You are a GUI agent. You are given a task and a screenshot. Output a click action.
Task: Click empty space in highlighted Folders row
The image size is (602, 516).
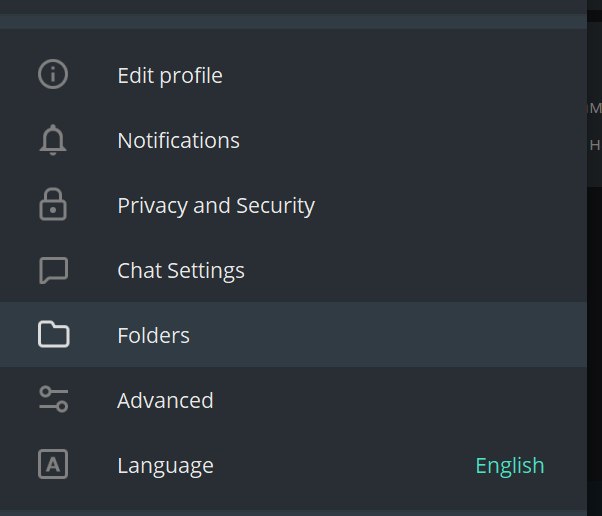[x=384, y=334]
